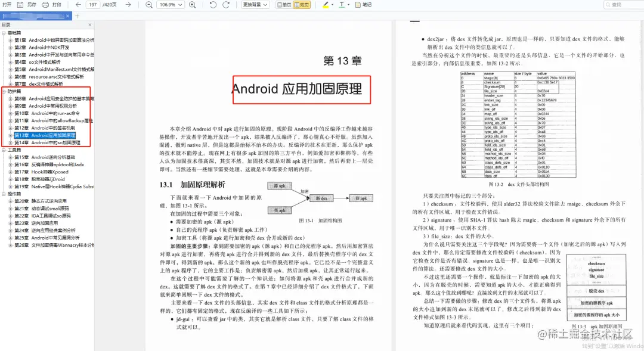Close the 目录 outline panel
The image size is (644, 351).
pyautogui.click(x=90, y=24)
